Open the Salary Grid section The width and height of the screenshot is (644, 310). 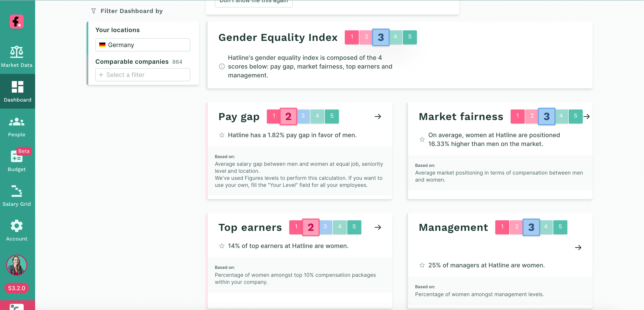[x=16, y=196]
